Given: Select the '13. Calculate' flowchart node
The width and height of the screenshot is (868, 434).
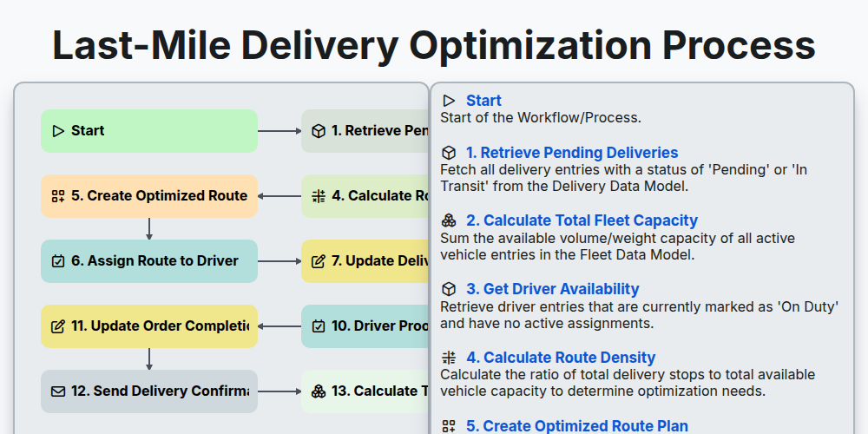Looking at the screenshot, I should (x=365, y=391).
